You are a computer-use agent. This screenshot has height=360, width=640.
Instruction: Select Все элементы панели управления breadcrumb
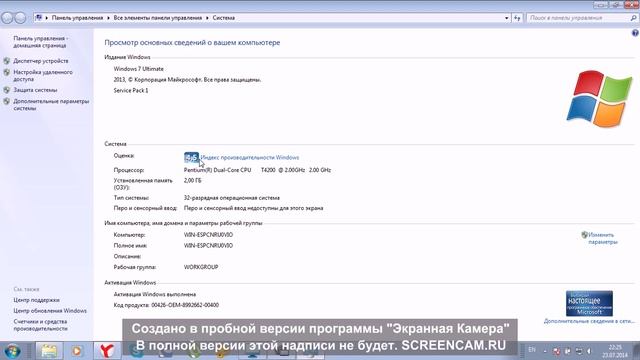(158, 18)
